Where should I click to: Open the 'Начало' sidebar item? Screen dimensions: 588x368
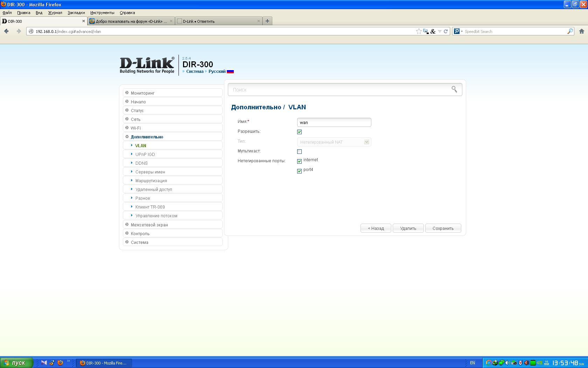coord(173,102)
